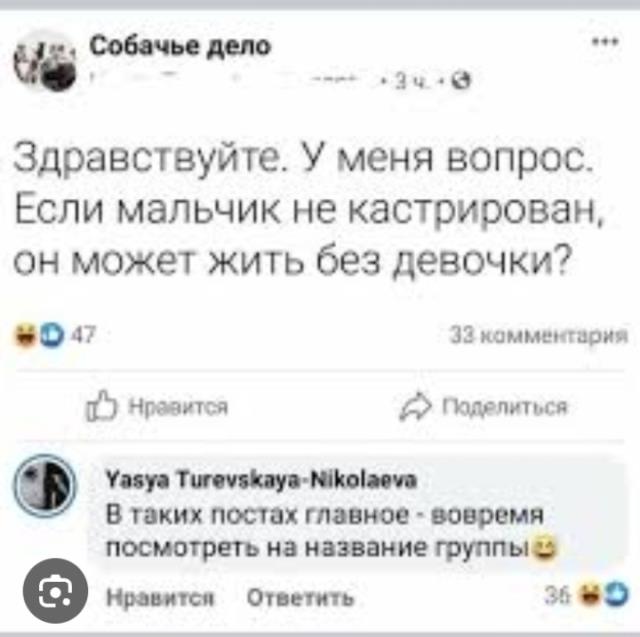640x637 pixels.
Task: Open Yasya Turevskaya-Nikolaeva's profile name
Action: click(262, 479)
